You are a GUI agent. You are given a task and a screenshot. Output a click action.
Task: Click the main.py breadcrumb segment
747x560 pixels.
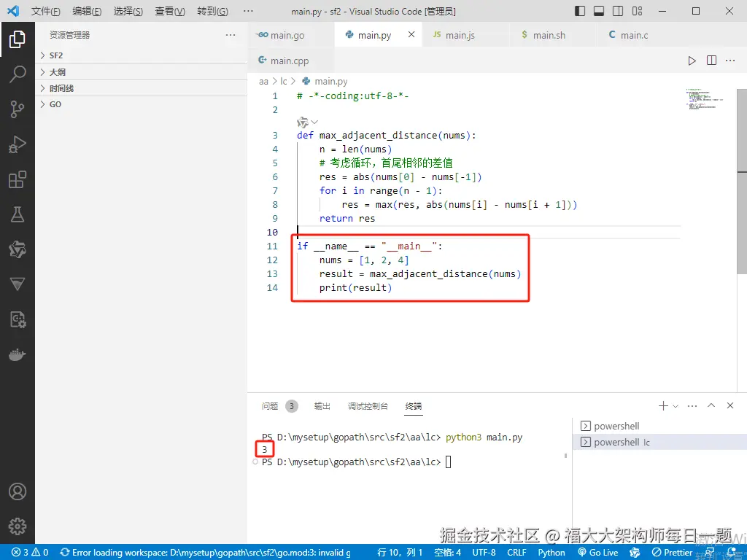(x=325, y=82)
